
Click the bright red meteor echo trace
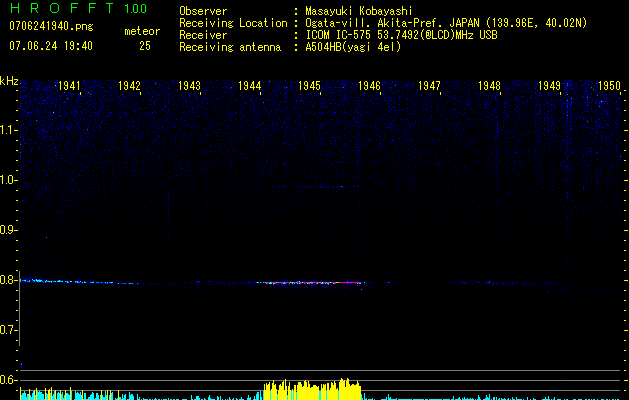point(311,282)
